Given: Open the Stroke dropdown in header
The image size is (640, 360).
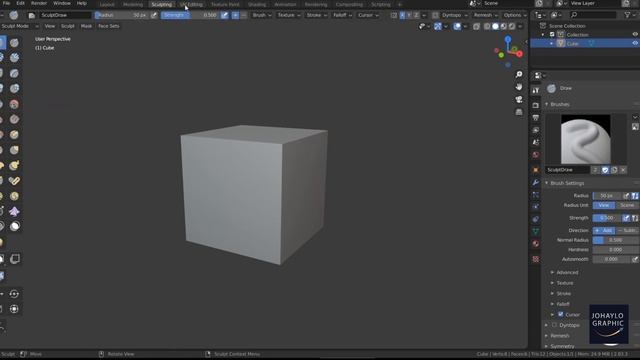Looking at the screenshot, I should (317, 15).
